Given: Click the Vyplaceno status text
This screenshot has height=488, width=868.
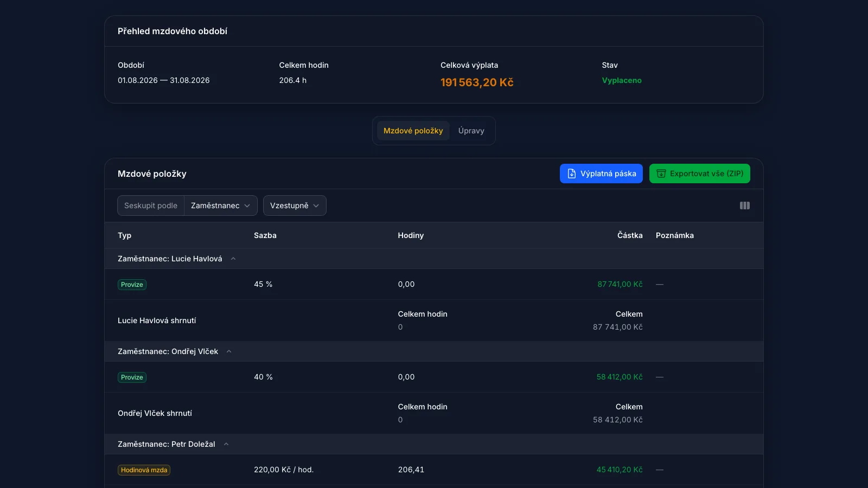Looking at the screenshot, I should 622,80.
